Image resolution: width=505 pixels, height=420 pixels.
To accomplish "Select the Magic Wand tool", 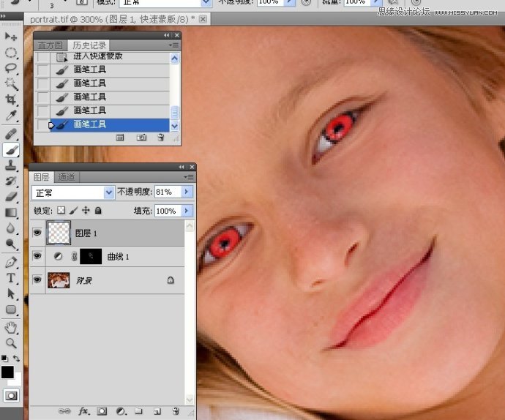I will click(11, 83).
